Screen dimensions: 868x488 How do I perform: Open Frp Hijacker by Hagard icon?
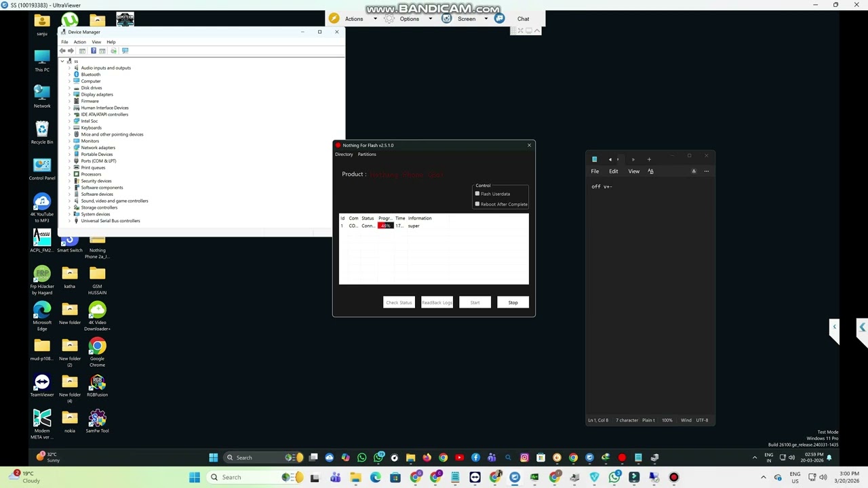click(x=42, y=280)
